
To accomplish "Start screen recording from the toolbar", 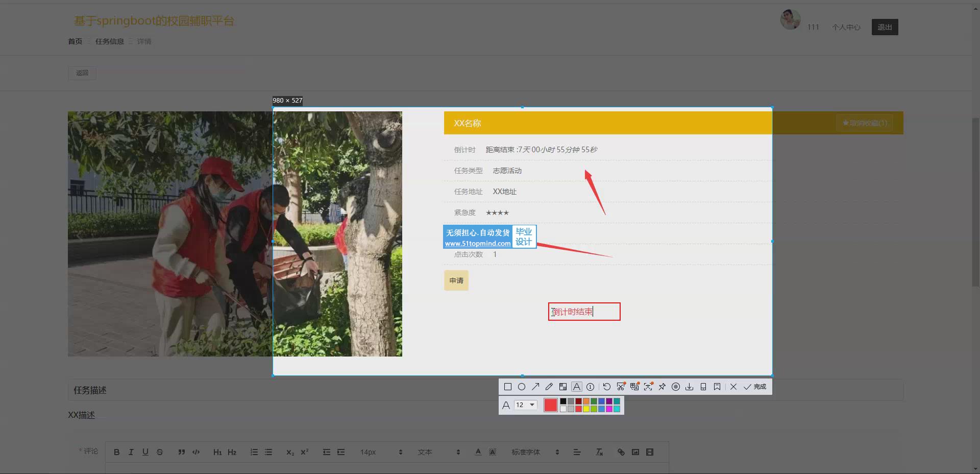I will [x=676, y=387].
